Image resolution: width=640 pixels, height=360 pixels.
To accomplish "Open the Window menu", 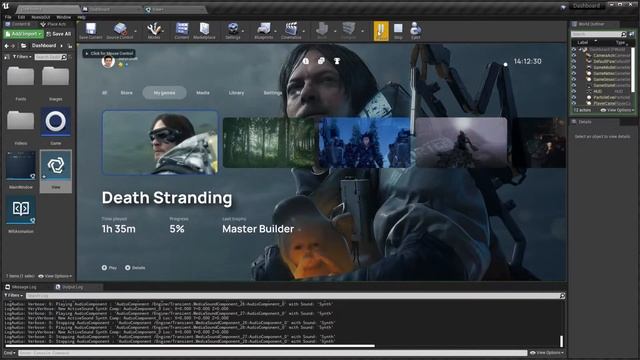I will (x=63, y=17).
